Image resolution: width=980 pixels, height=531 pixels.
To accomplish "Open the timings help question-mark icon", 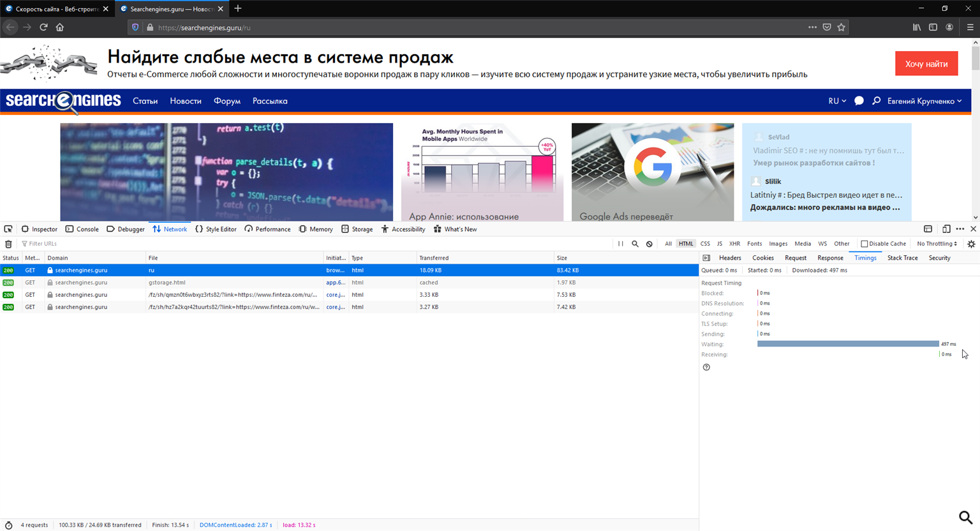I will 706,367.
